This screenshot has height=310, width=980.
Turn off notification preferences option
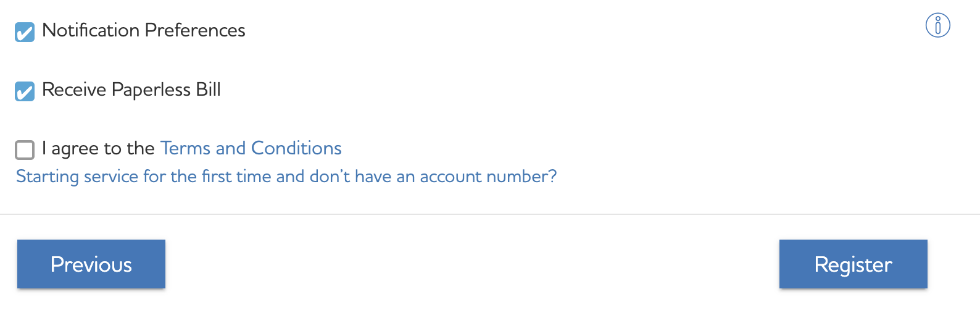(x=25, y=32)
